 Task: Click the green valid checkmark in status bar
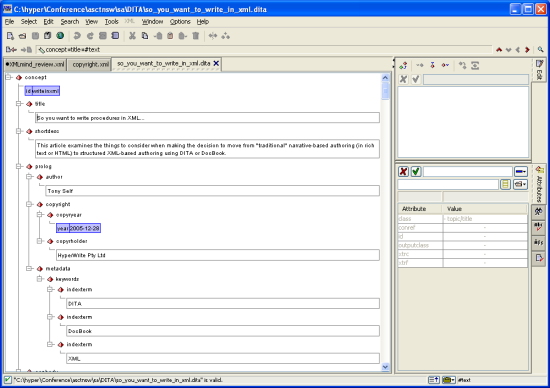pyautogui.click(x=8, y=380)
